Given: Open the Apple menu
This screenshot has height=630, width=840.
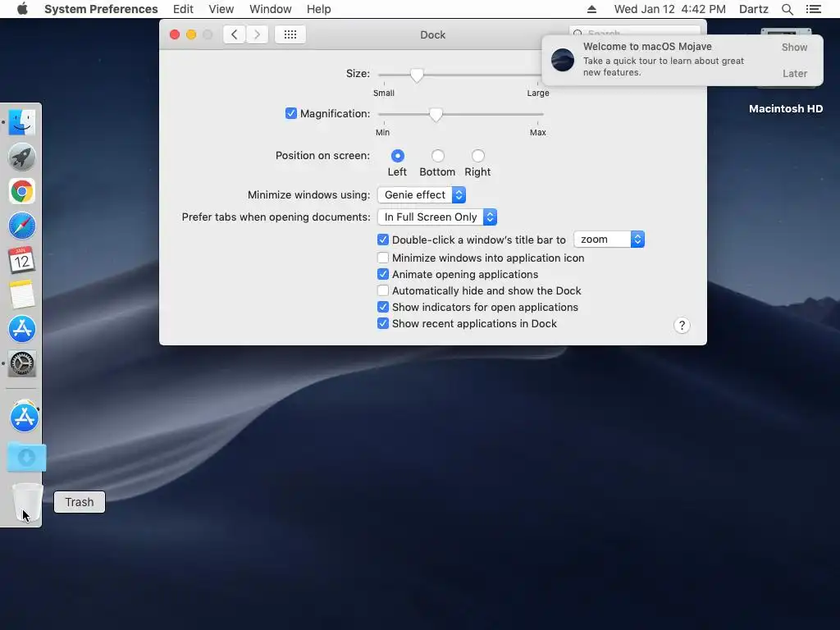Looking at the screenshot, I should tap(22, 9).
